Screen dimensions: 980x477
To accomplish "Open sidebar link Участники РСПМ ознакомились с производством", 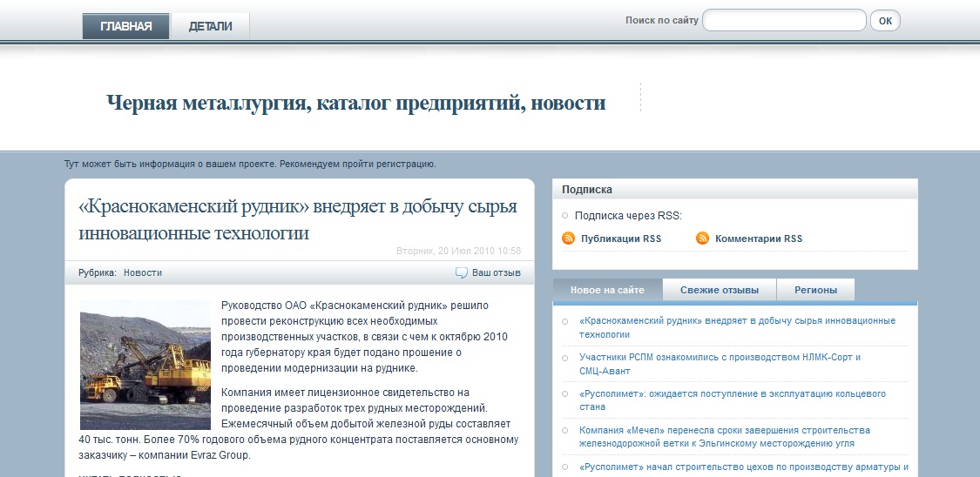I will click(720, 364).
